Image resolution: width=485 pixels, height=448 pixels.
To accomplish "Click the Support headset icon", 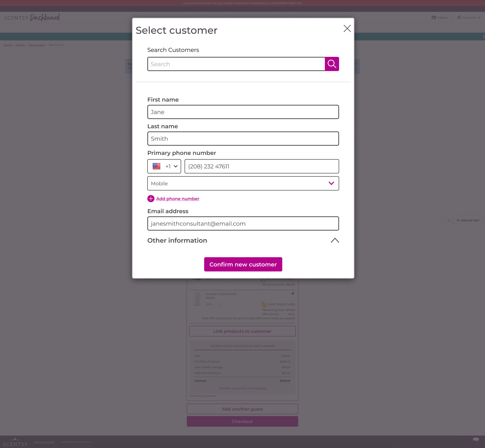I will [434, 17].
